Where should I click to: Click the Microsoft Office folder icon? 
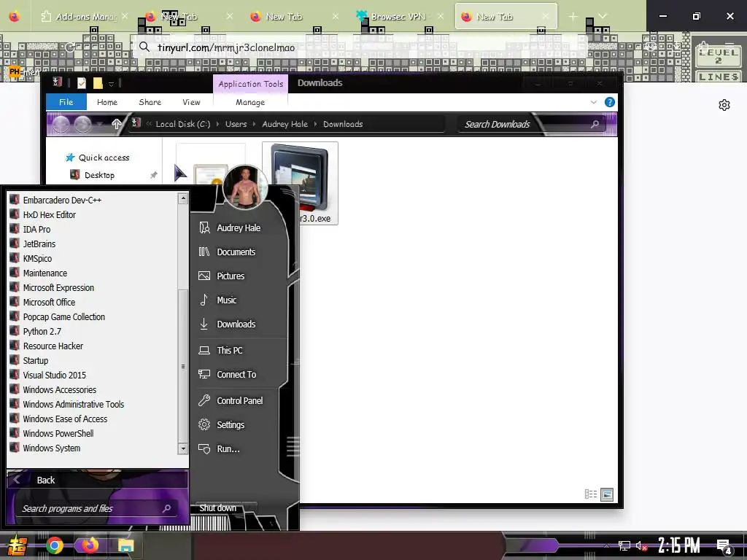[x=15, y=303]
